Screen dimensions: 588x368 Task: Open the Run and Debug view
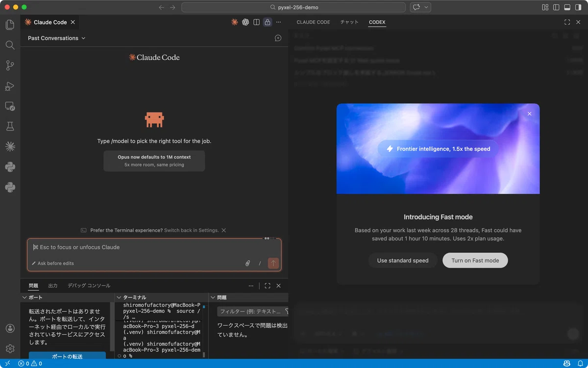coord(10,86)
